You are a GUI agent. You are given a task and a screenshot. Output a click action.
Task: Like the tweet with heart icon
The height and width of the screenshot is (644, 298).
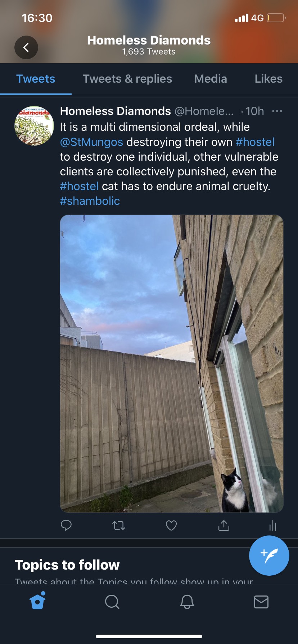click(x=171, y=526)
